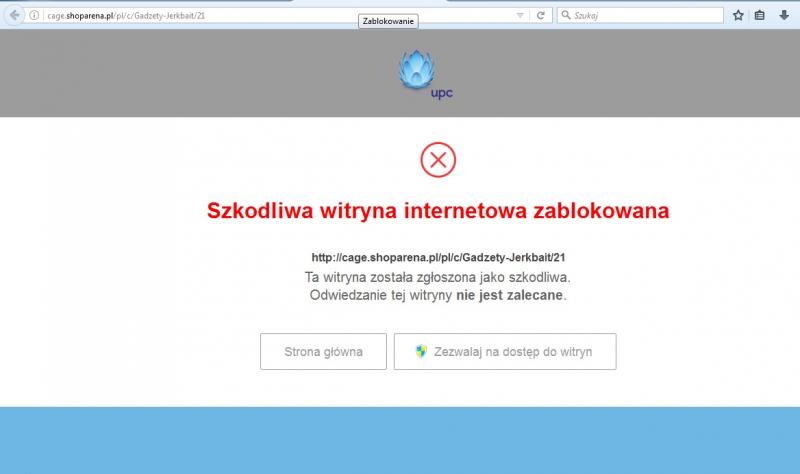This screenshot has height=474, width=800.
Task: Click the blocked URL text below the heading
Action: pyautogui.click(x=439, y=257)
